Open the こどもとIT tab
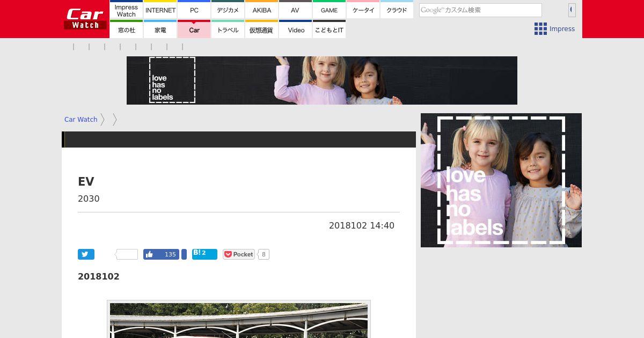644x338 pixels. tap(330, 30)
